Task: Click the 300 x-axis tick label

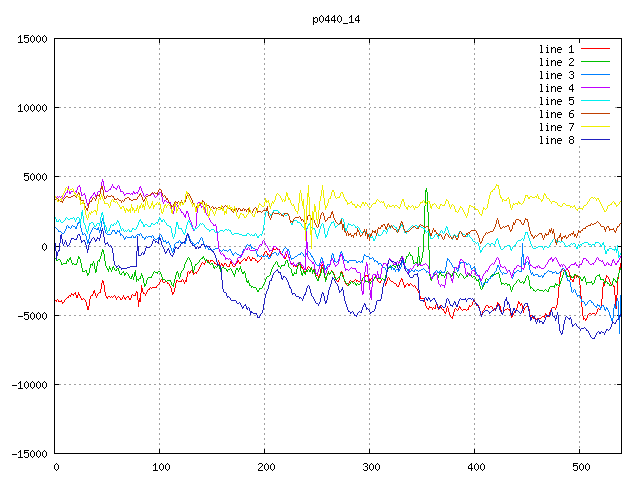Action: pyautogui.click(x=370, y=466)
